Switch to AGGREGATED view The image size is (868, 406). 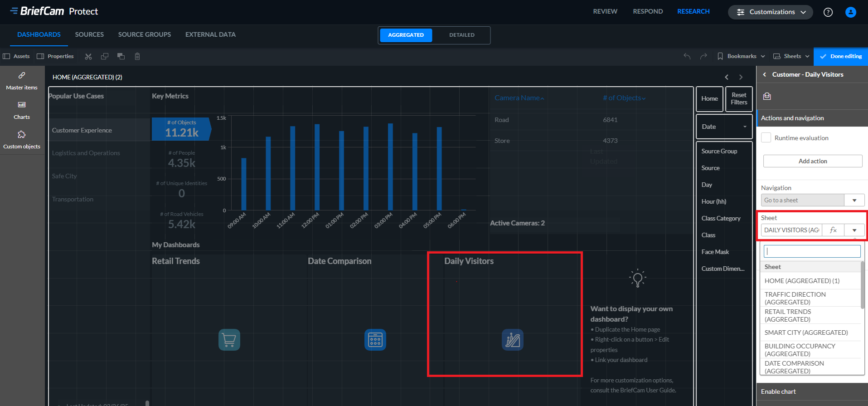[406, 35]
